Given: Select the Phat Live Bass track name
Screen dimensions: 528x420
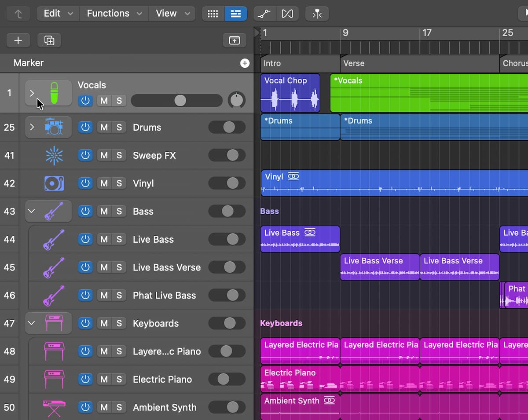Looking at the screenshot, I should click(165, 296).
